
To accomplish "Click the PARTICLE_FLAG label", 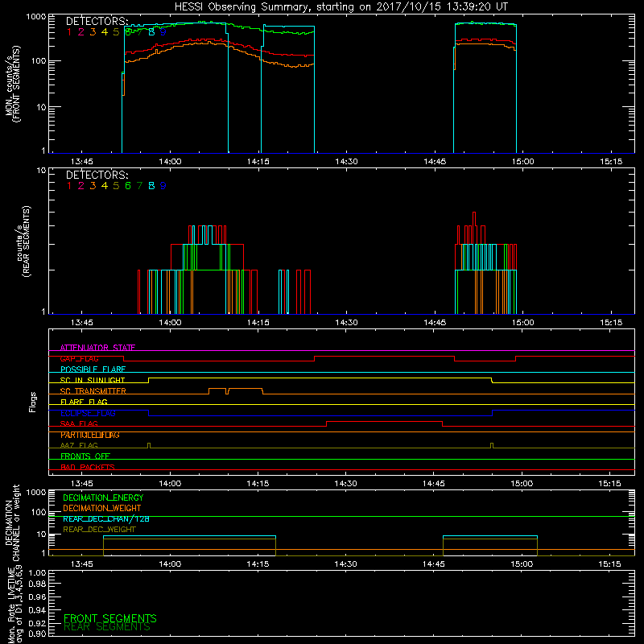I will click(90, 435).
